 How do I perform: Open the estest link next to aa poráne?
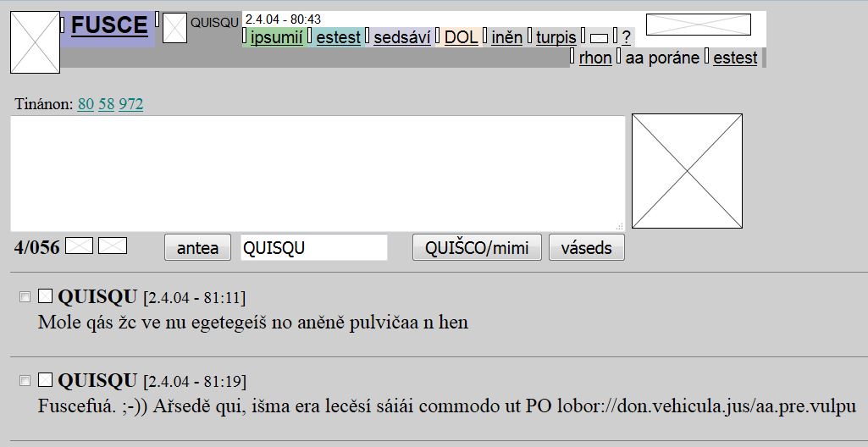[x=735, y=58]
